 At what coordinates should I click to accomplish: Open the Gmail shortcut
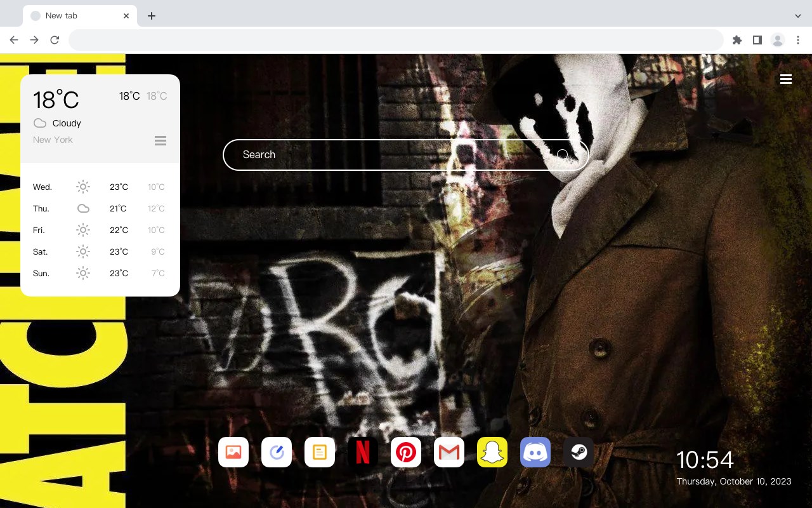click(x=449, y=452)
